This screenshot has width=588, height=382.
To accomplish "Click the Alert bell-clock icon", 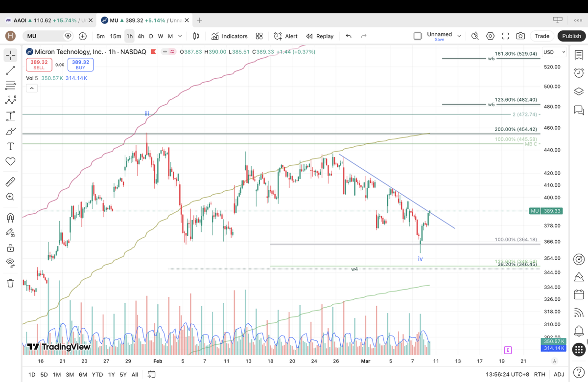I will coord(285,36).
